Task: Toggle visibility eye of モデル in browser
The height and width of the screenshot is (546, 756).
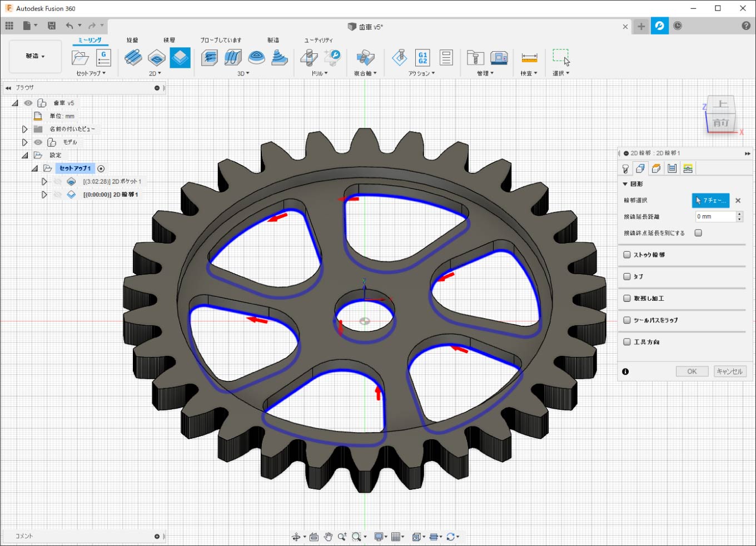Action: [x=38, y=142]
